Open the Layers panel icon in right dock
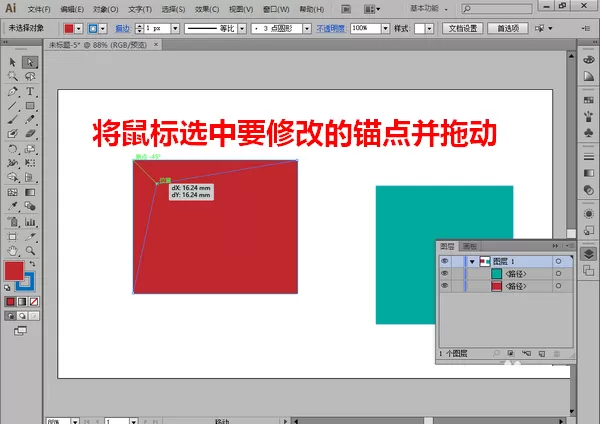This screenshot has height=424, width=600. [589, 254]
